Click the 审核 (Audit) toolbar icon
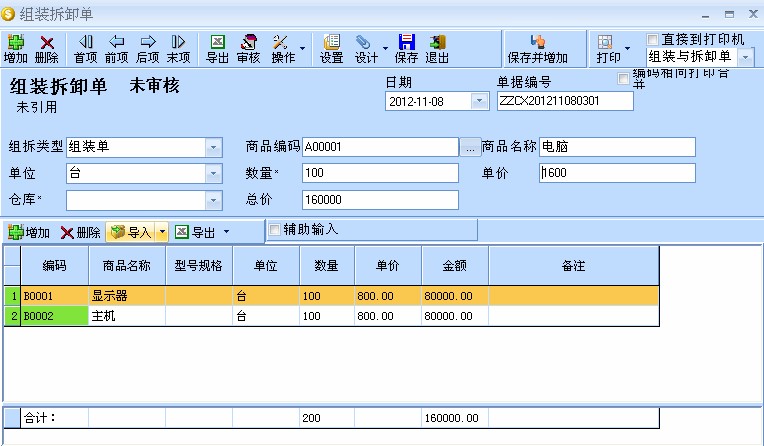This screenshot has height=446, width=764. point(248,48)
